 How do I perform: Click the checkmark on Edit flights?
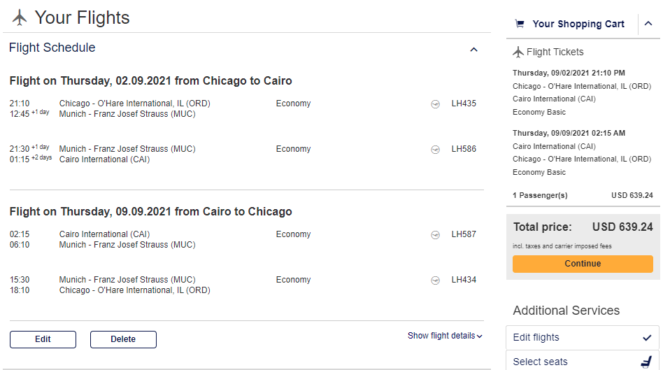647,338
